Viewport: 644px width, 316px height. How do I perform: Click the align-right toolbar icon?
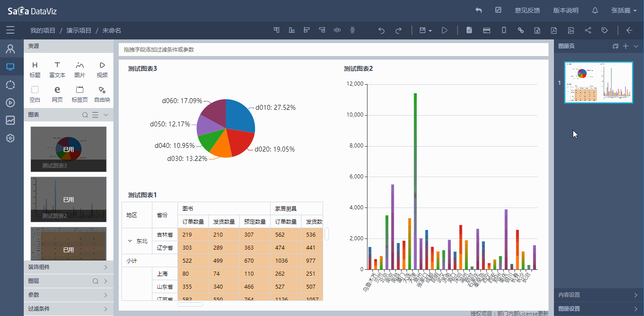[322, 30]
